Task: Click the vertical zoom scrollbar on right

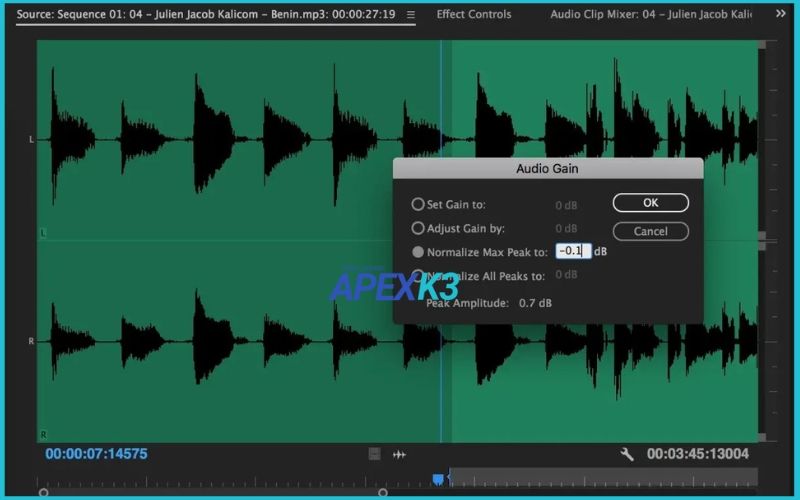Action: pyautogui.click(x=762, y=240)
